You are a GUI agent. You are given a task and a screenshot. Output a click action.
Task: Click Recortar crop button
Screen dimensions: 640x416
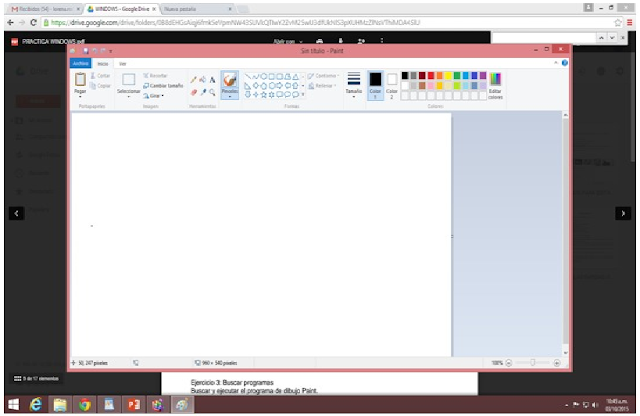tap(155, 76)
